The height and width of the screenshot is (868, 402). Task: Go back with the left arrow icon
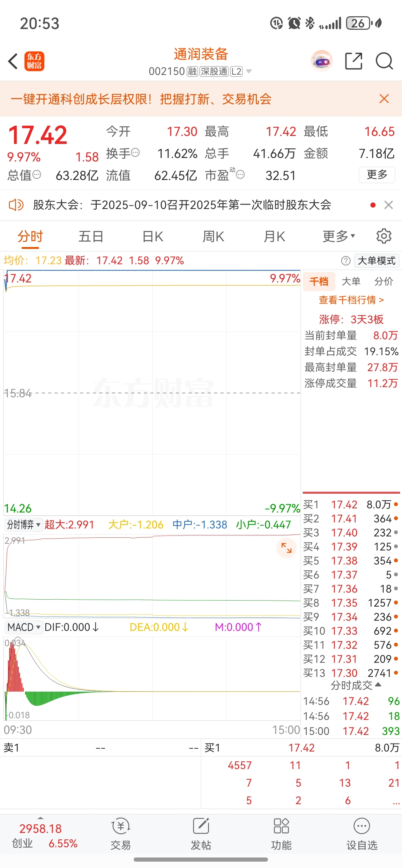pyautogui.click(x=13, y=61)
